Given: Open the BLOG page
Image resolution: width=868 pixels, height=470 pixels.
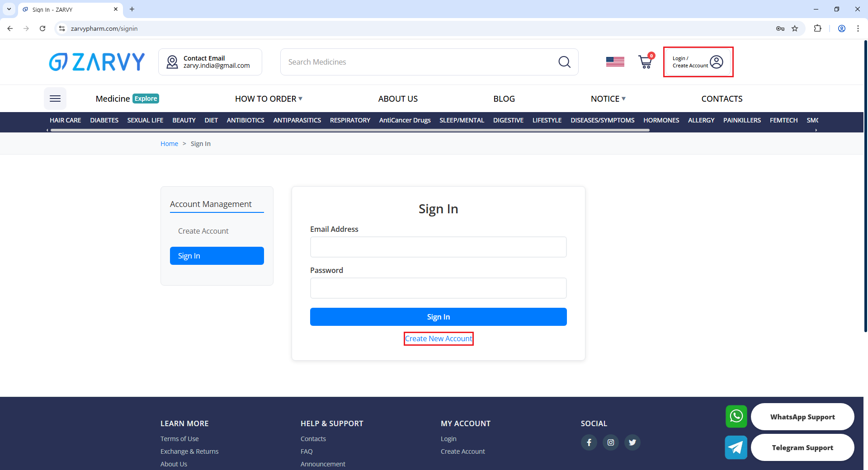Looking at the screenshot, I should (x=504, y=99).
